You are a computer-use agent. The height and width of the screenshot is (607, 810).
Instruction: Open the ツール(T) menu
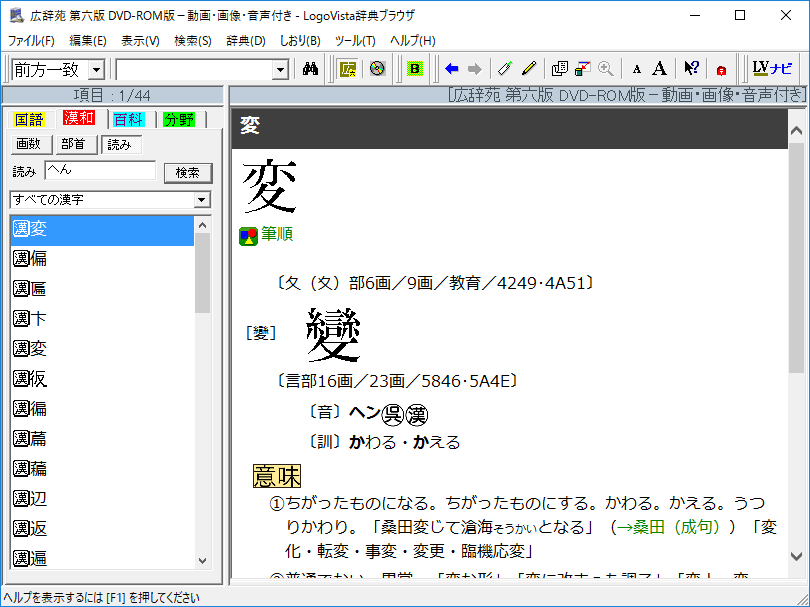click(355, 41)
